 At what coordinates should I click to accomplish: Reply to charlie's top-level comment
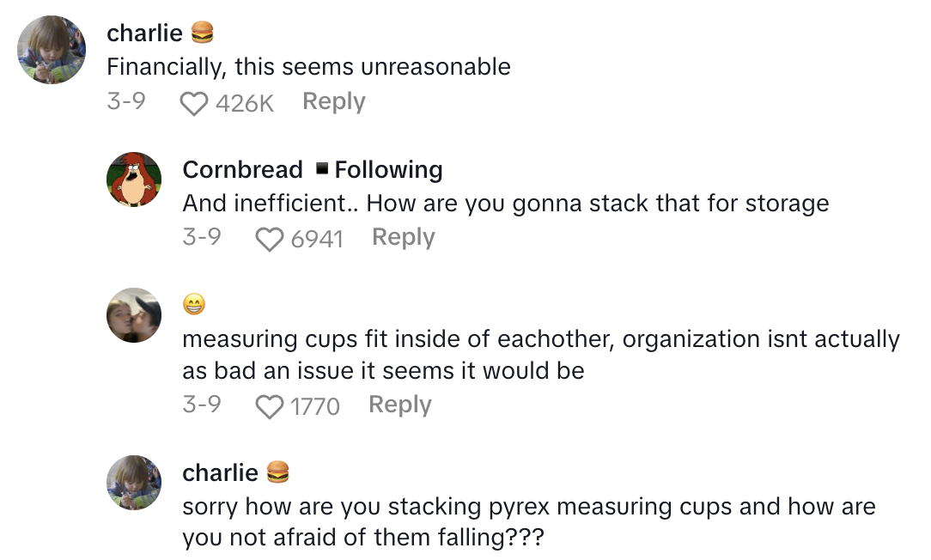tap(334, 101)
